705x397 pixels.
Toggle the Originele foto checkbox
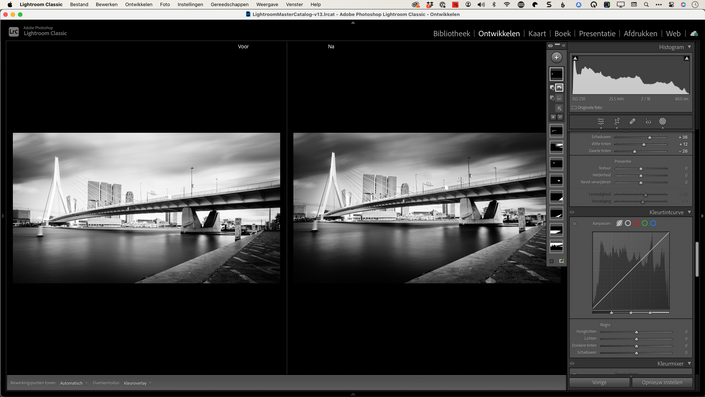pos(574,107)
